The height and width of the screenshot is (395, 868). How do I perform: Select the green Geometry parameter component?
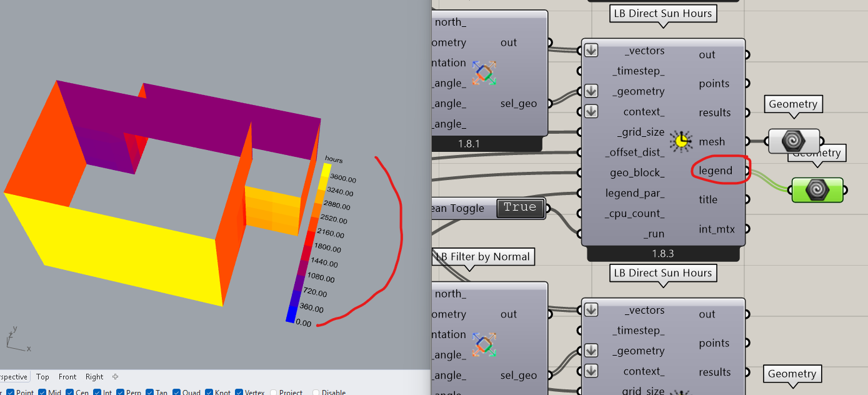[817, 190]
